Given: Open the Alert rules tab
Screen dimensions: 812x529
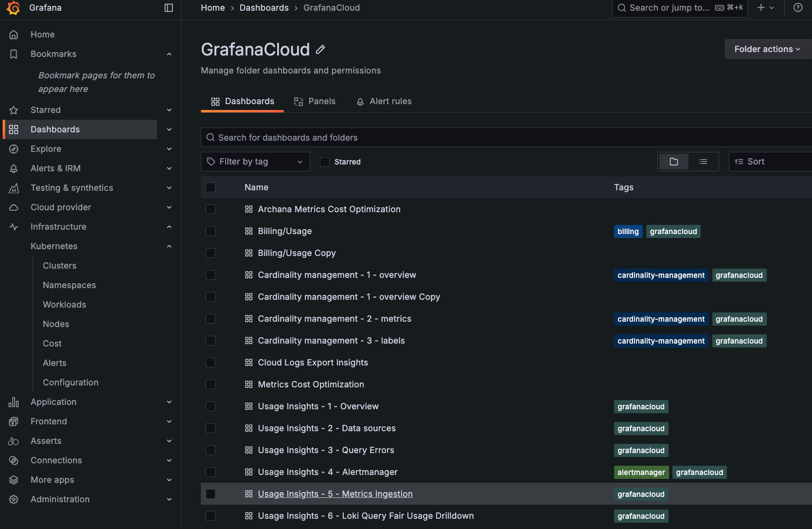Looking at the screenshot, I should tap(384, 101).
